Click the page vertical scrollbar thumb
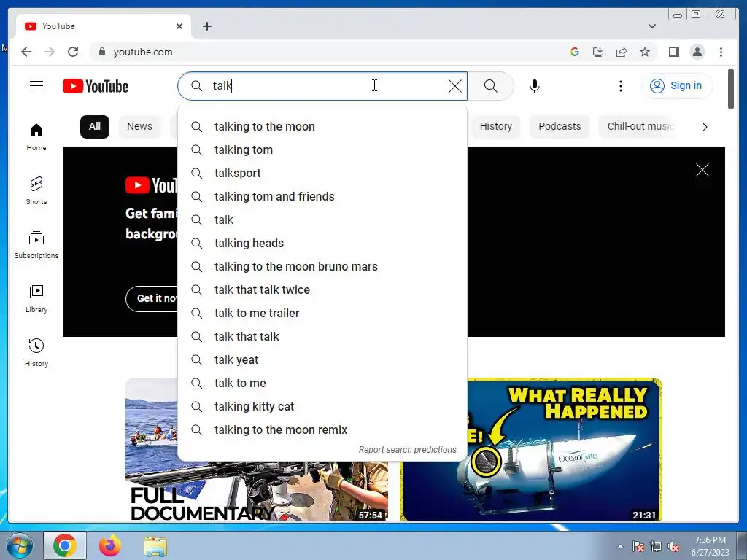Screen dimensions: 747x560 [x=731, y=89]
